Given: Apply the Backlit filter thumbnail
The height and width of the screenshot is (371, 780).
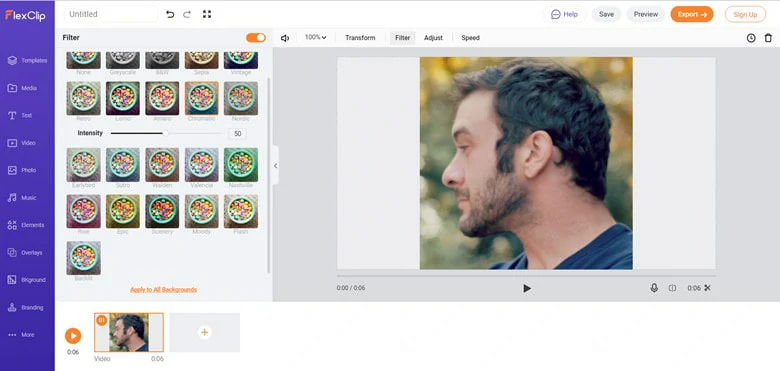Looking at the screenshot, I should pos(84,258).
